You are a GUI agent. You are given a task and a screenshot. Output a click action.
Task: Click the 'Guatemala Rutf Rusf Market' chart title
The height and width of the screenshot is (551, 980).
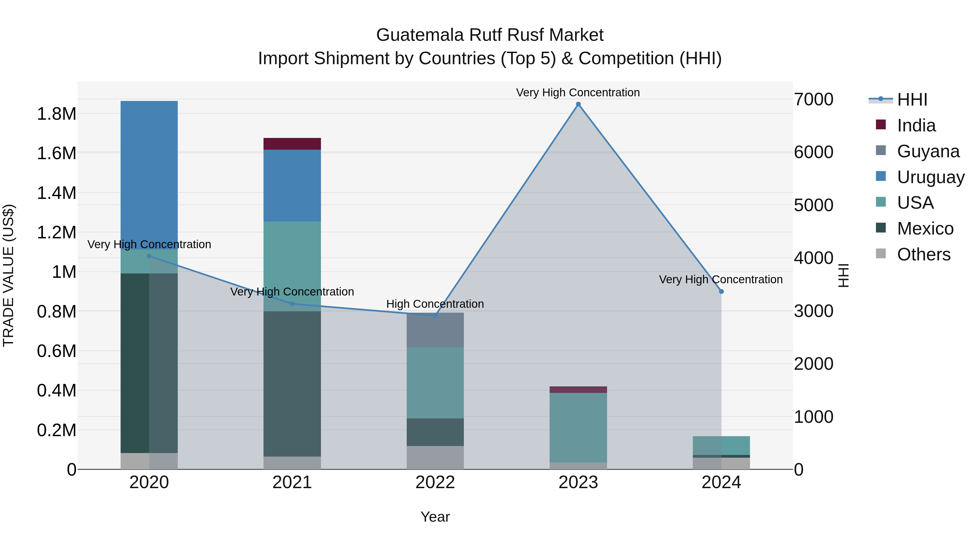coord(490,35)
